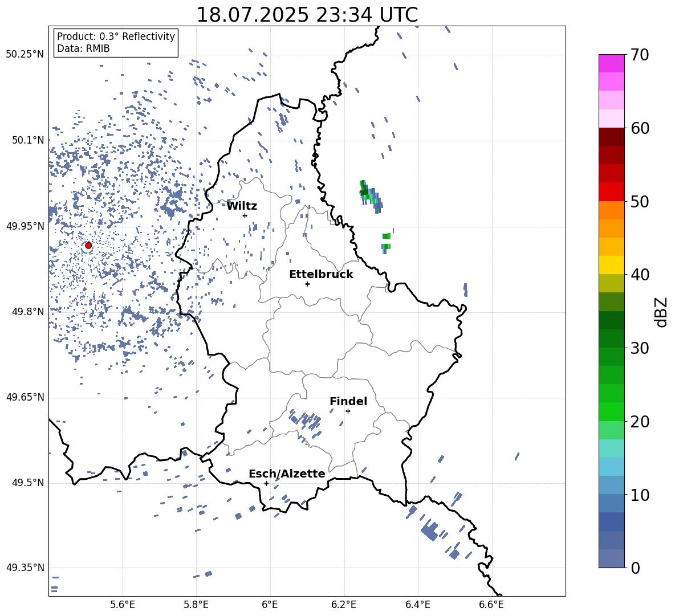Select the Ettelbruck city label
Image resolution: width=675 pixels, height=616 pixels.
pos(321,275)
